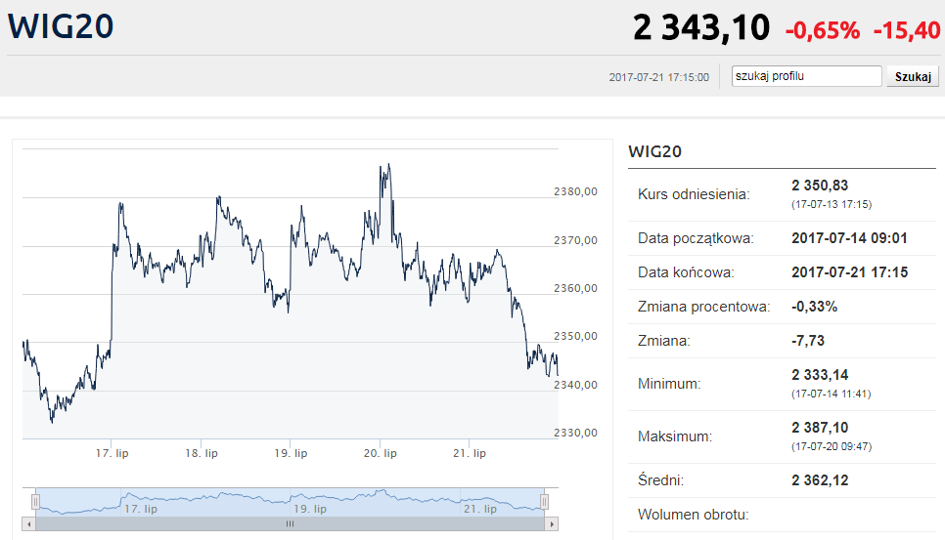Click the grip icon on scrollbar thumb
945x540 pixels.
tap(290, 524)
